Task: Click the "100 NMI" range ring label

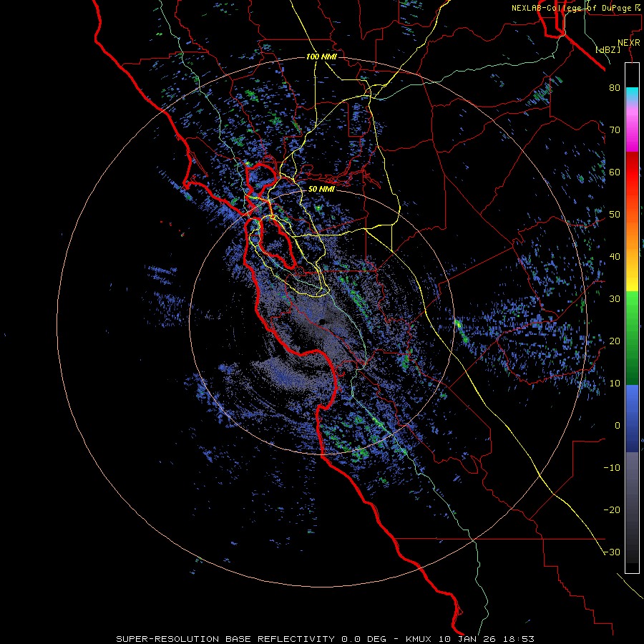Action: pos(321,57)
